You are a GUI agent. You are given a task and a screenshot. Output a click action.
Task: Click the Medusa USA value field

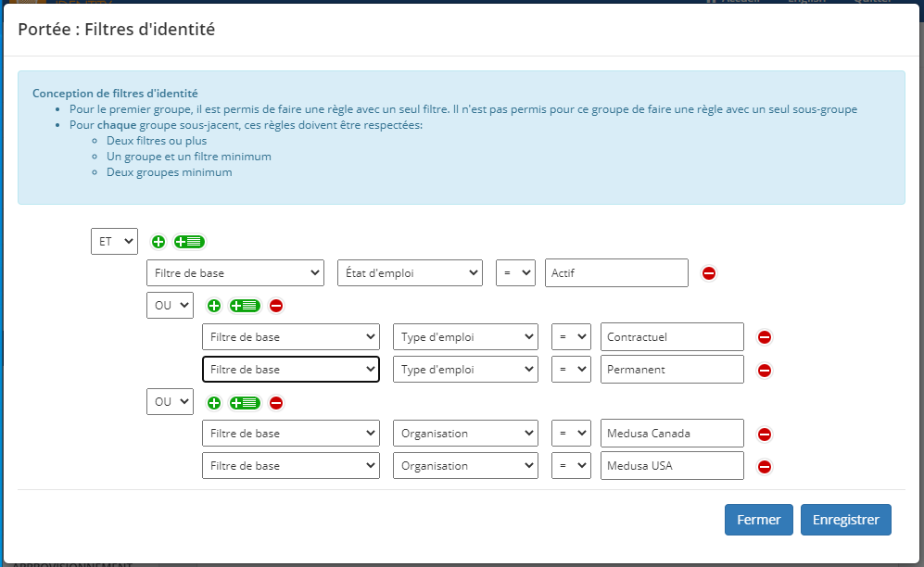click(672, 466)
